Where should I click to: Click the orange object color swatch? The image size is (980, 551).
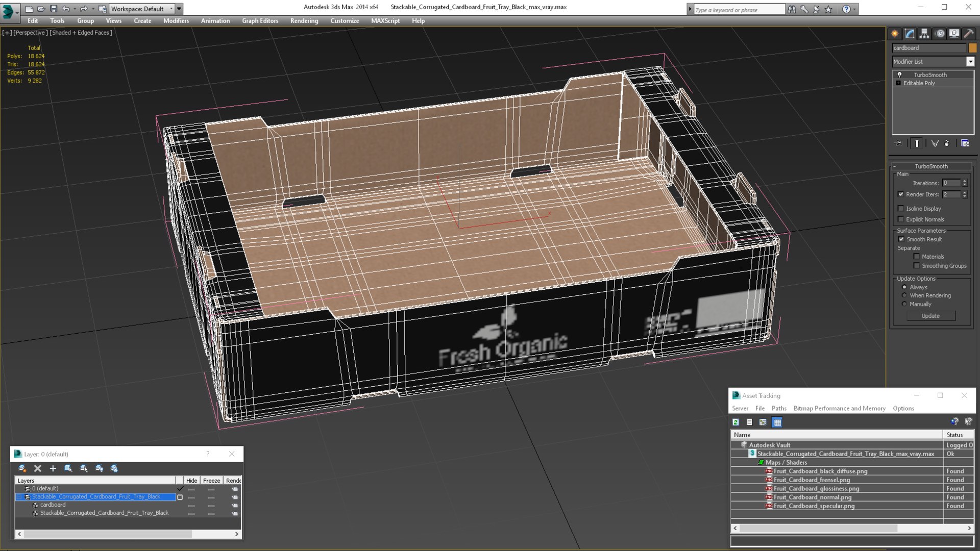(x=972, y=48)
